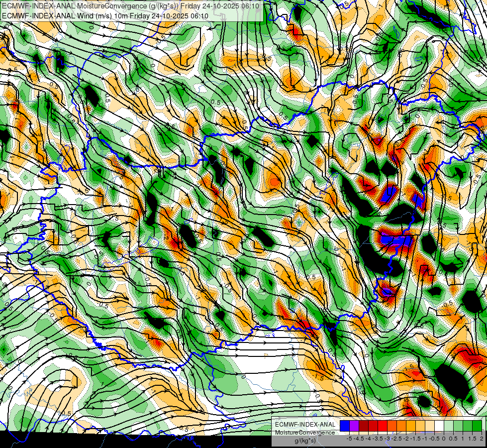The height and width of the screenshot is (448, 487).
Task: Click the legend unit 'g/(kg*s)'
Action: [x=305, y=441]
